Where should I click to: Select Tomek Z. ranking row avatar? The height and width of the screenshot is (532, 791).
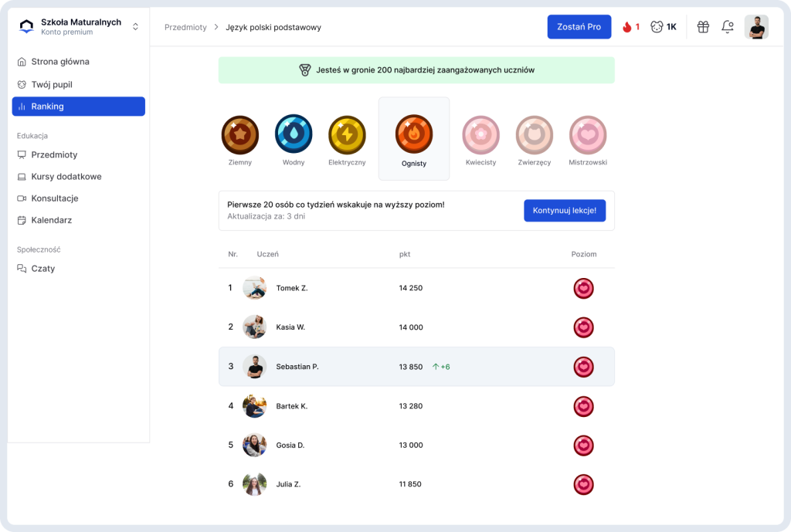[x=254, y=288]
